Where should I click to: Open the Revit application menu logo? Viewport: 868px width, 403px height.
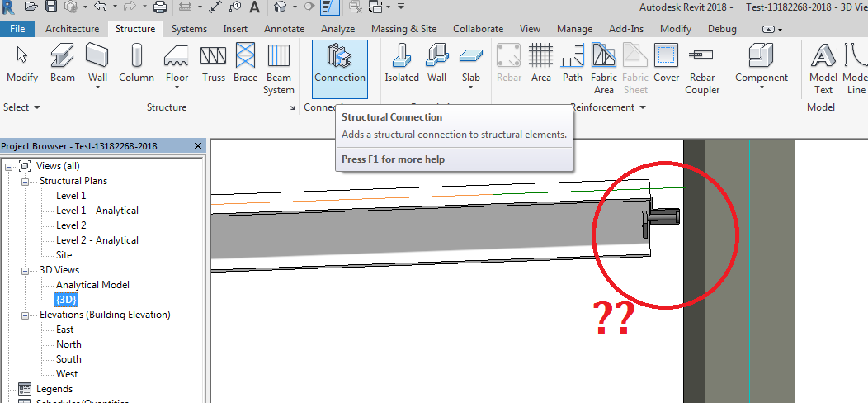point(7,7)
